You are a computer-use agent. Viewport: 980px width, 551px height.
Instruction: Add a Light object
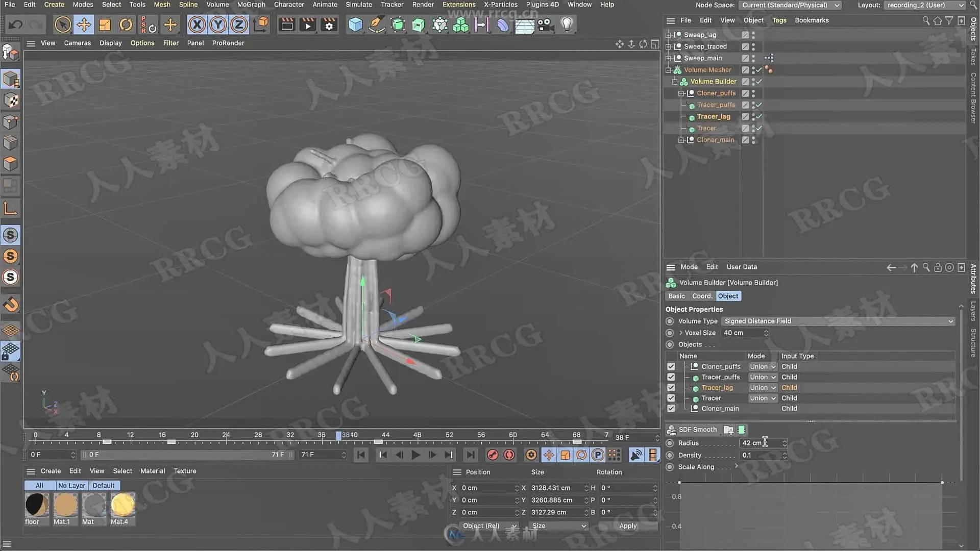click(x=567, y=24)
